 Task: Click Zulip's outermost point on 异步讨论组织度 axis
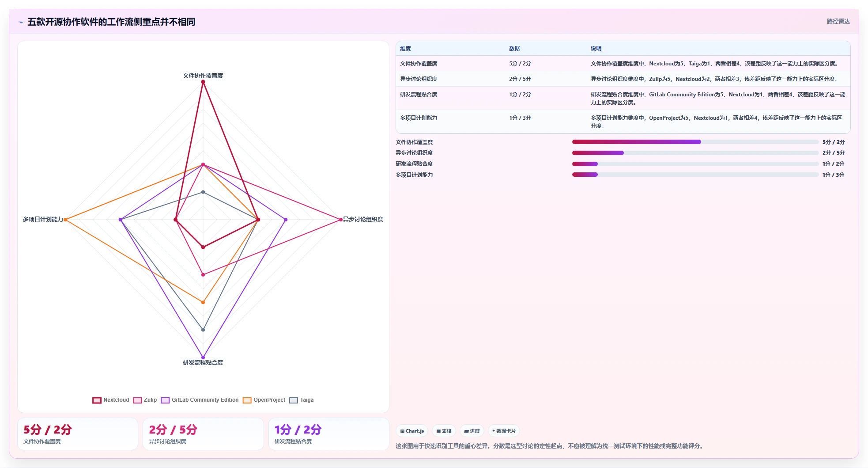[340, 220]
